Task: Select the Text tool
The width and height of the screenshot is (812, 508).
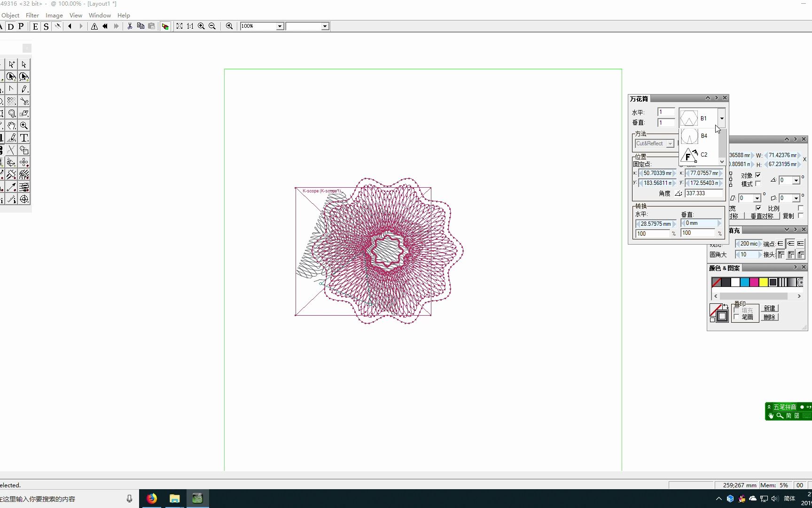Action: [24, 138]
